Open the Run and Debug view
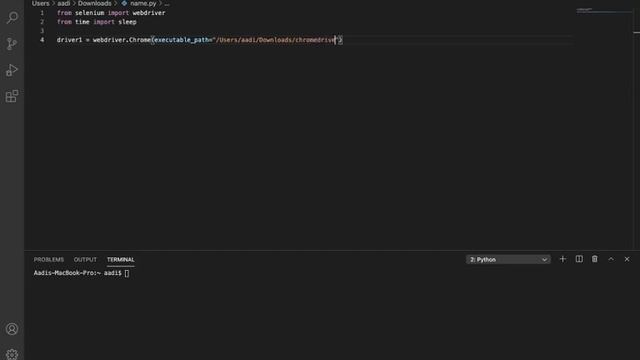The width and height of the screenshot is (640, 360). (12, 70)
